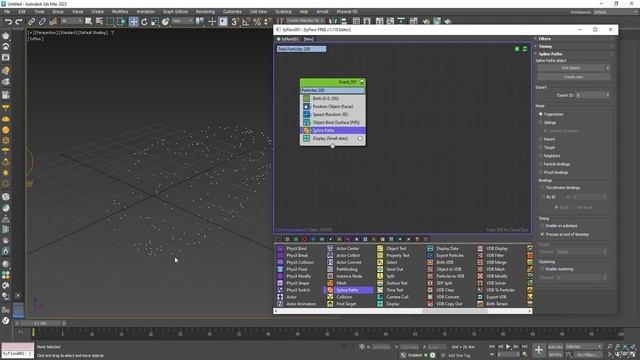Open the Modifiers menu
The image size is (640, 360).
tap(120, 12)
